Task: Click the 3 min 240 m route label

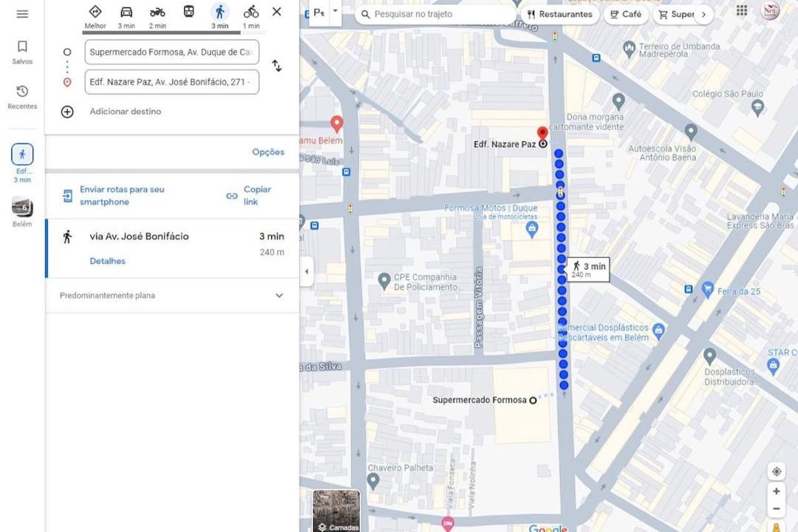Action: click(x=590, y=269)
